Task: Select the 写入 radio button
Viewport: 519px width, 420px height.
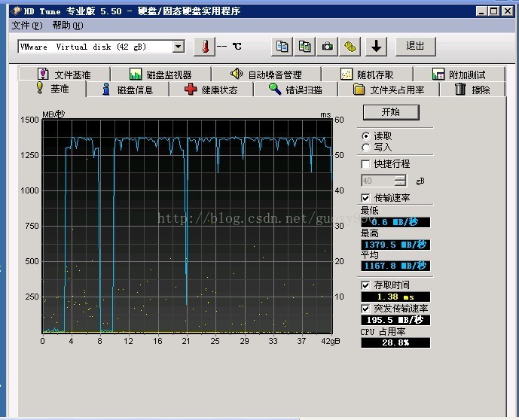Action: coord(366,148)
